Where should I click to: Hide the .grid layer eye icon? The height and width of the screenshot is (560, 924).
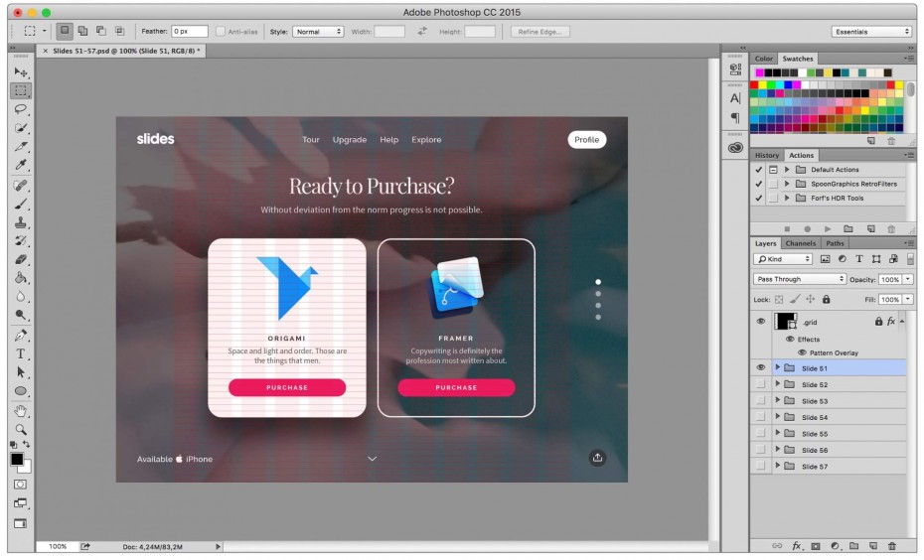(761, 322)
